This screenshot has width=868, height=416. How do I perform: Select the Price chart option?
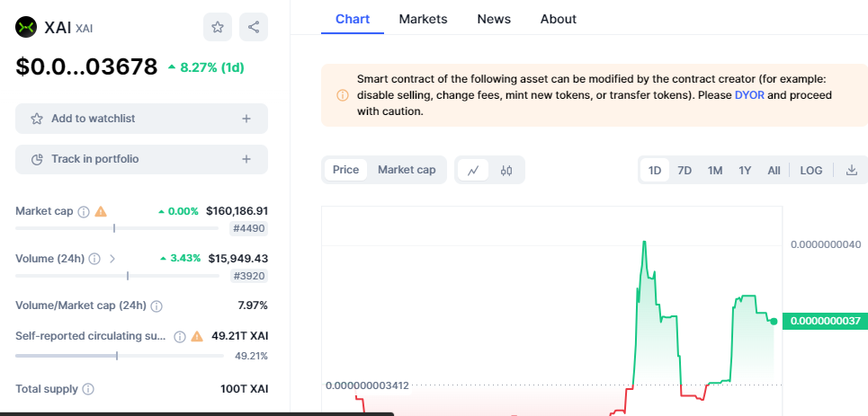coord(345,170)
